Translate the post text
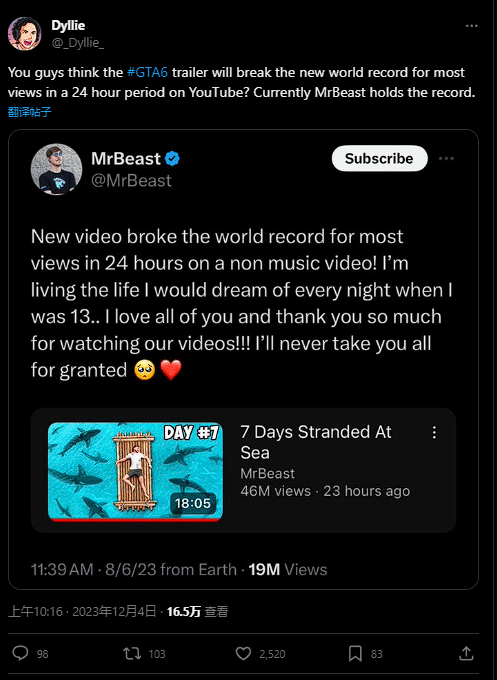The height and width of the screenshot is (680, 497). (29, 112)
